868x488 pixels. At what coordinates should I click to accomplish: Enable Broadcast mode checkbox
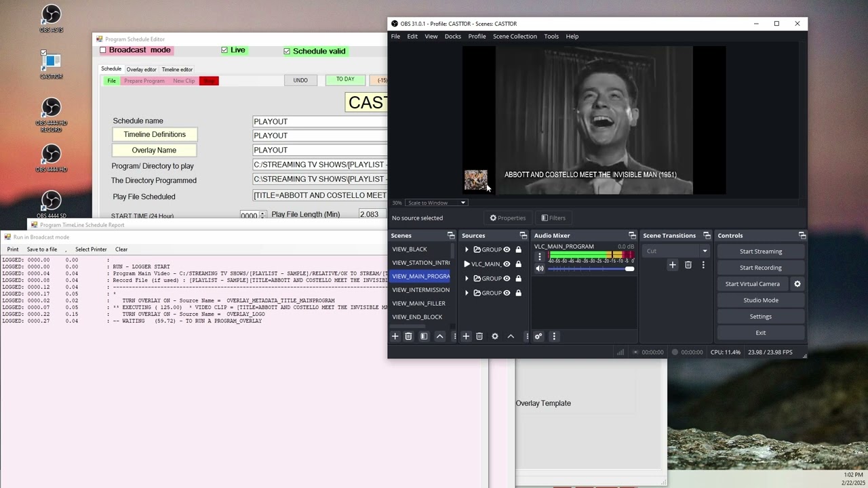point(103,50)
